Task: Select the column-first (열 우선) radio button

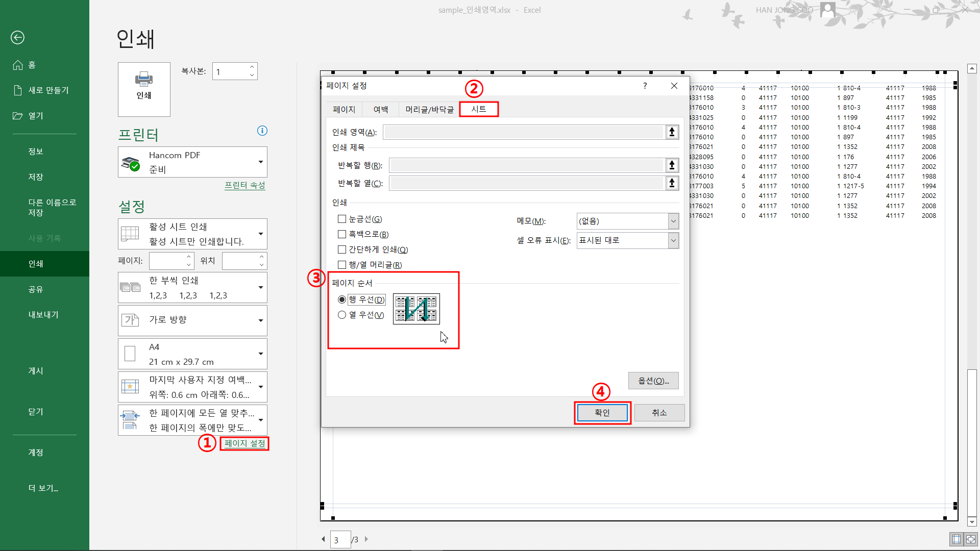Action: point(342,315)
